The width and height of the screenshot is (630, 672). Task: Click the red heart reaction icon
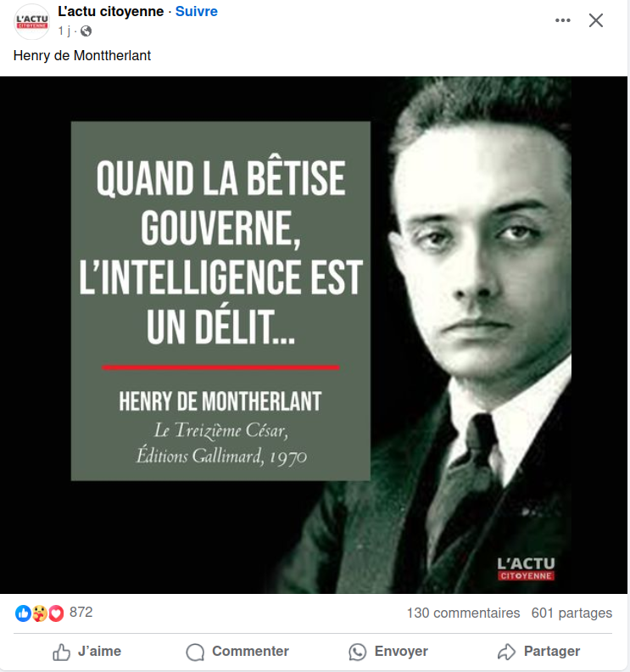(56, 613)
